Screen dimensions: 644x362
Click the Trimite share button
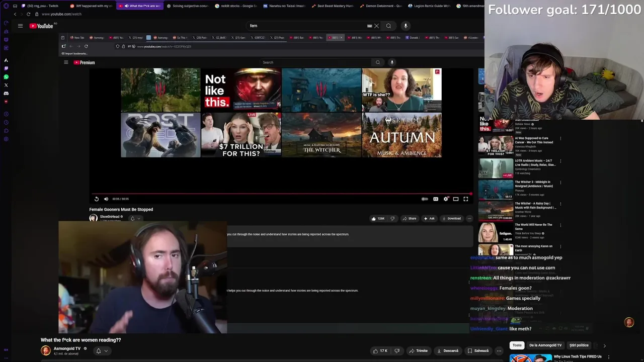coord(419,351)
